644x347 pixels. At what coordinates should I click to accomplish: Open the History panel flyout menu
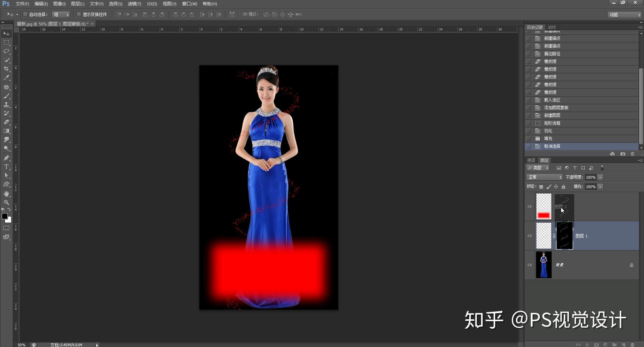pos(640,27)
